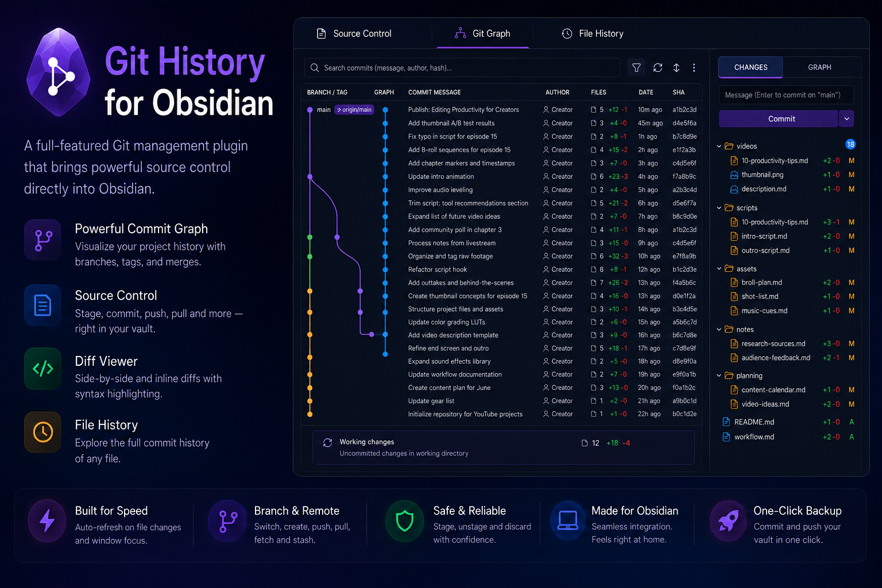This screenshot has width=882, height=588.
Task: Click the Commit button
Action: pos(778,119)
